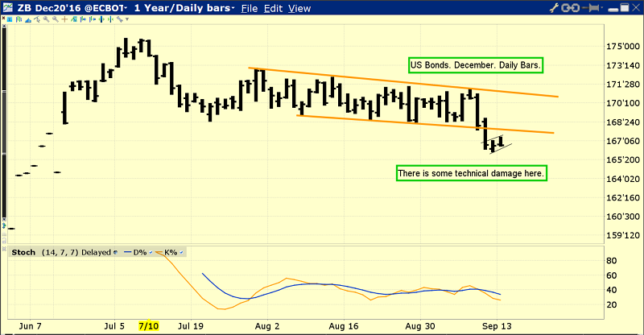This screenshot has width=644, height=335.
Task: Click the Jul 19 date label
Action: coord(190,326)
